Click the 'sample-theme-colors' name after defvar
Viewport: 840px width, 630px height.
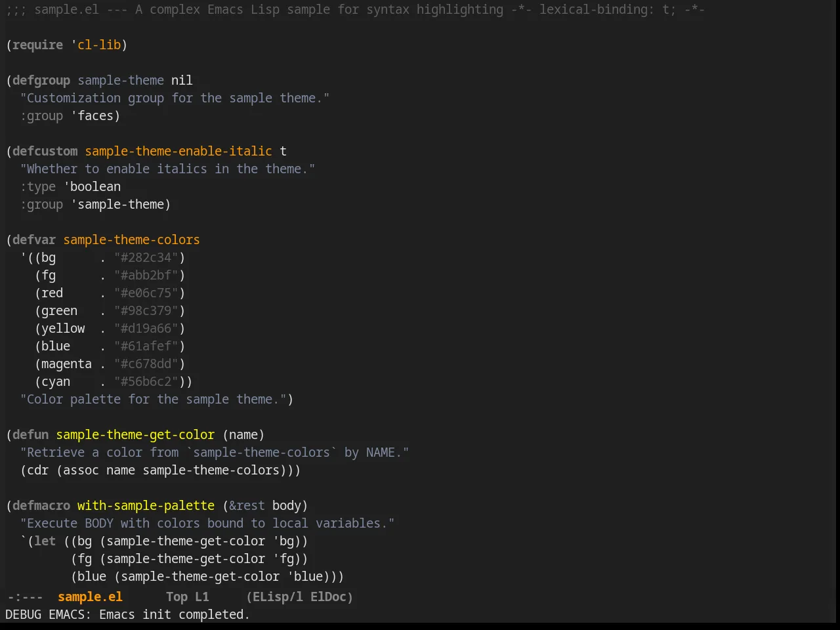(x=131, y=240)
